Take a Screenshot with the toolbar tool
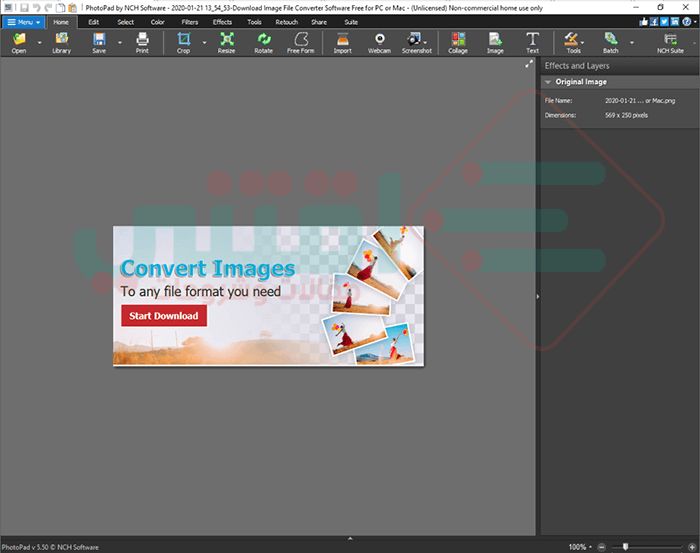 click(417, 43)
